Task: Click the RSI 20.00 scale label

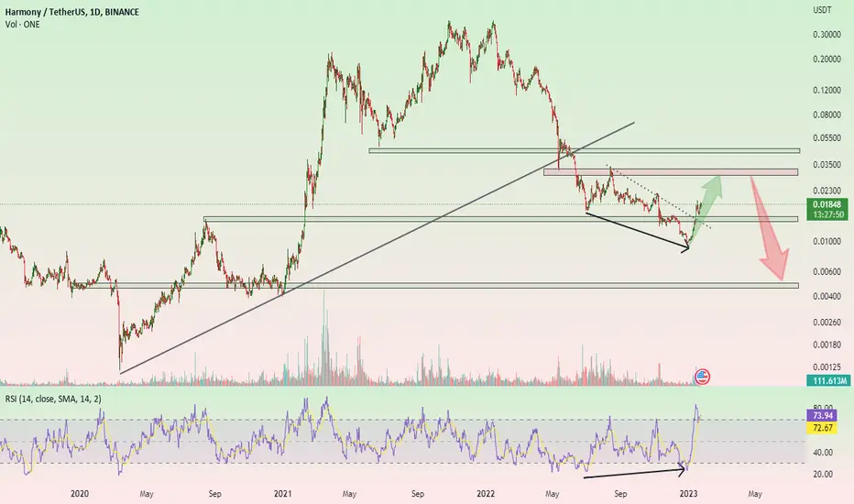Action: click(823, 475)
